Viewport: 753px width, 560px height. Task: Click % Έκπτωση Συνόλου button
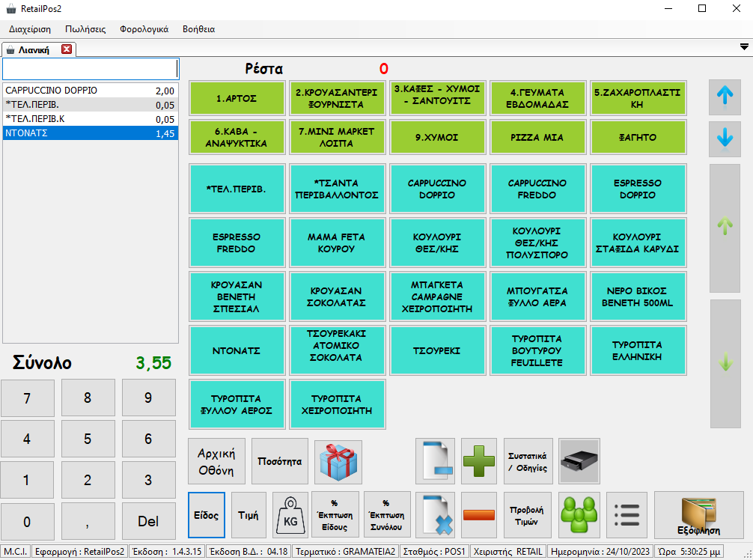(387, 515)
